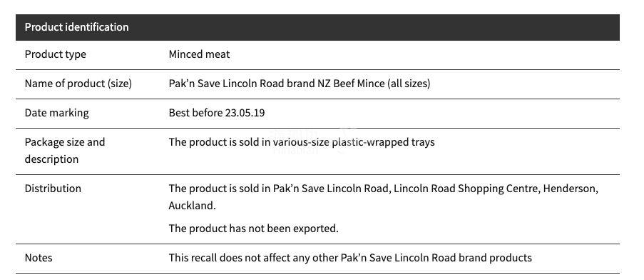Click '(all sizes)' in product name
This screenshot has height=280, width=644.
(x=408, y=84)
